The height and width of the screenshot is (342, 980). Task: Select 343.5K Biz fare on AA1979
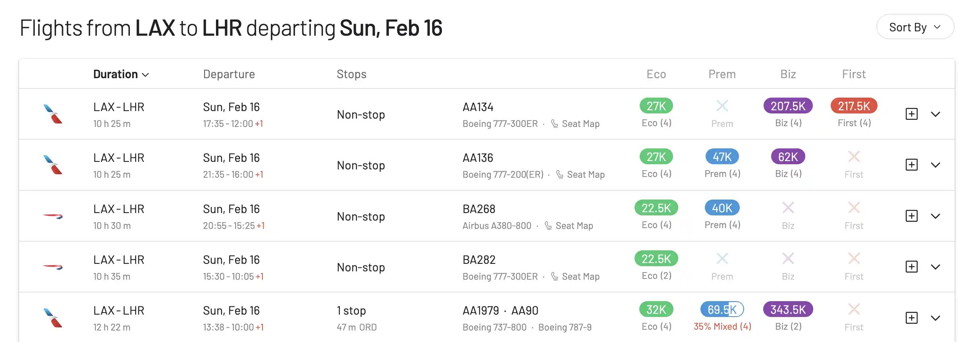(788, 309)
